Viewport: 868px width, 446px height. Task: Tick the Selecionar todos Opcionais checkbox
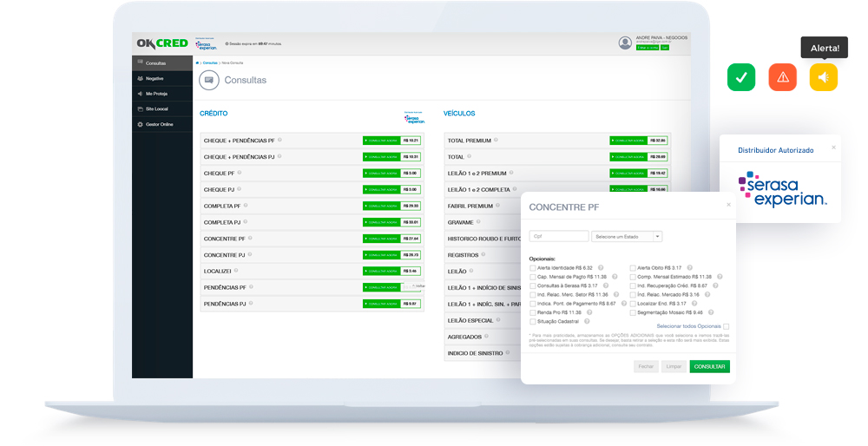[x=726, y=326]
